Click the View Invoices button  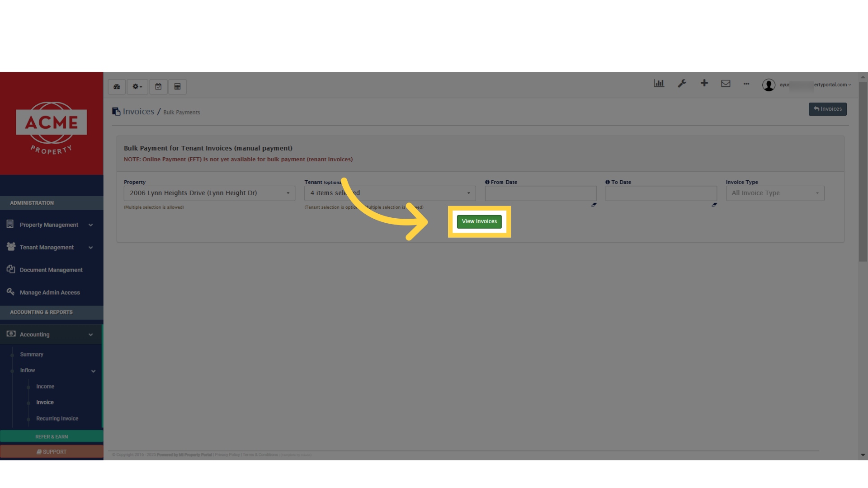(x=479, y=221)
